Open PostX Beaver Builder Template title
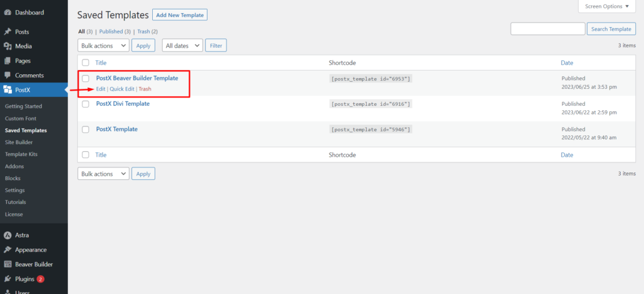644x294 pixels. 137,78
